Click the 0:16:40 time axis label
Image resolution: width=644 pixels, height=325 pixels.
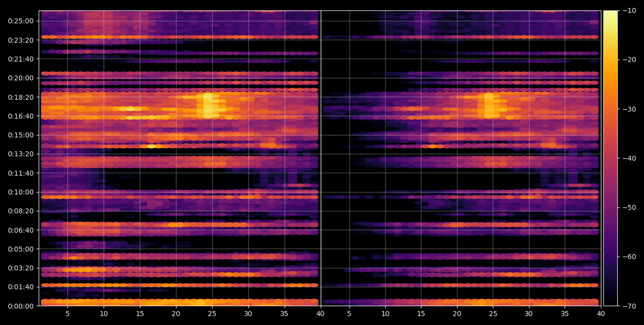coord(21,116)
